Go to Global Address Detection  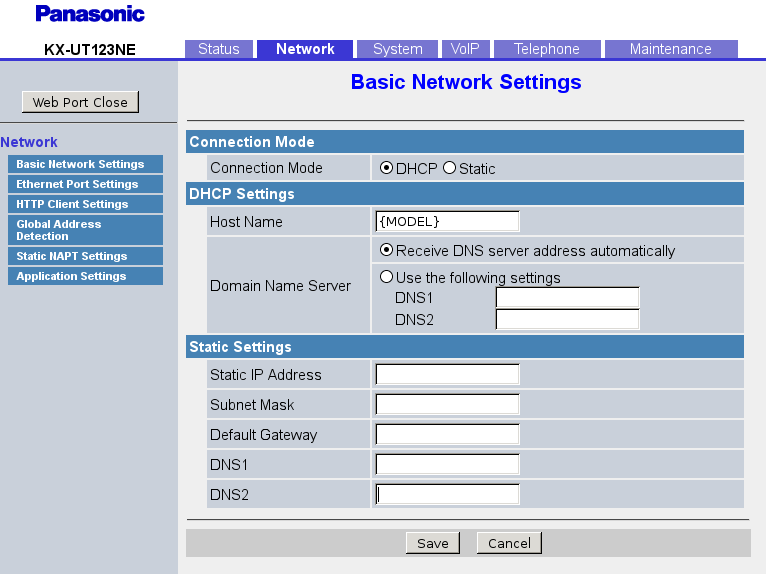tap(85, 230)
